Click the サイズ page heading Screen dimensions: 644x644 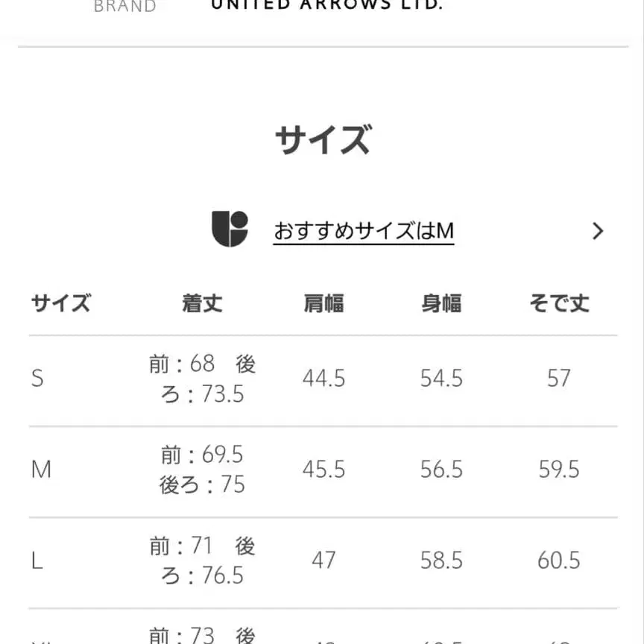(322, 139)
